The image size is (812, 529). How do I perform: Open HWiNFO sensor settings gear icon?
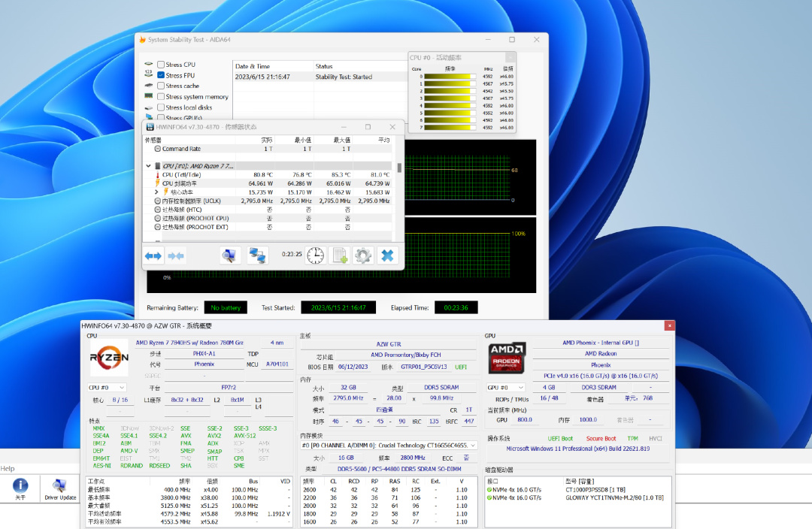pyautogui.click(x=363, y=255)
